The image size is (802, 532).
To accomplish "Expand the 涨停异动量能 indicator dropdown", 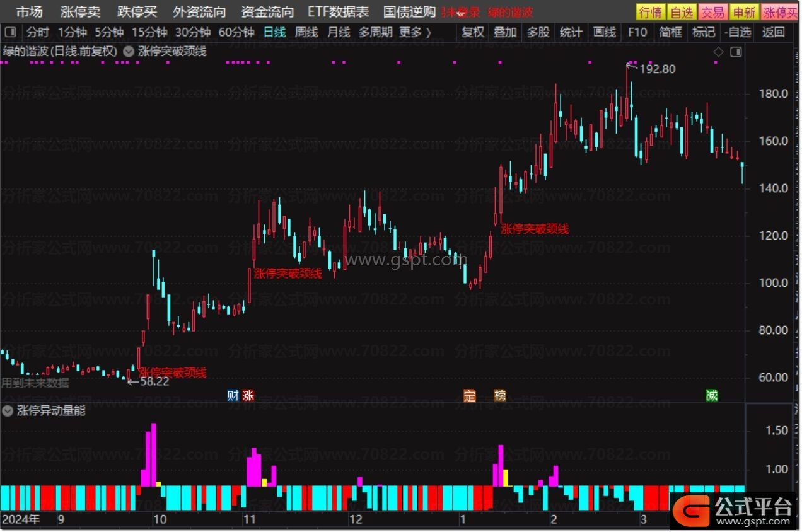I will pos(8,411).
